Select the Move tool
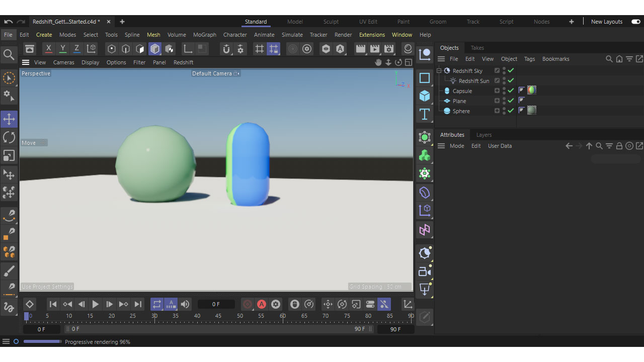644x362 pixels. pos(9,119)
